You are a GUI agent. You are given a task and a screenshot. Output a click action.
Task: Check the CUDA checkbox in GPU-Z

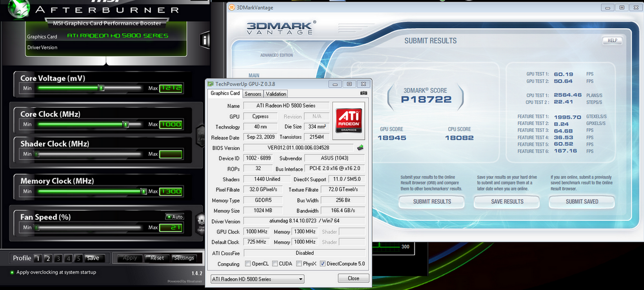point(275,264)
